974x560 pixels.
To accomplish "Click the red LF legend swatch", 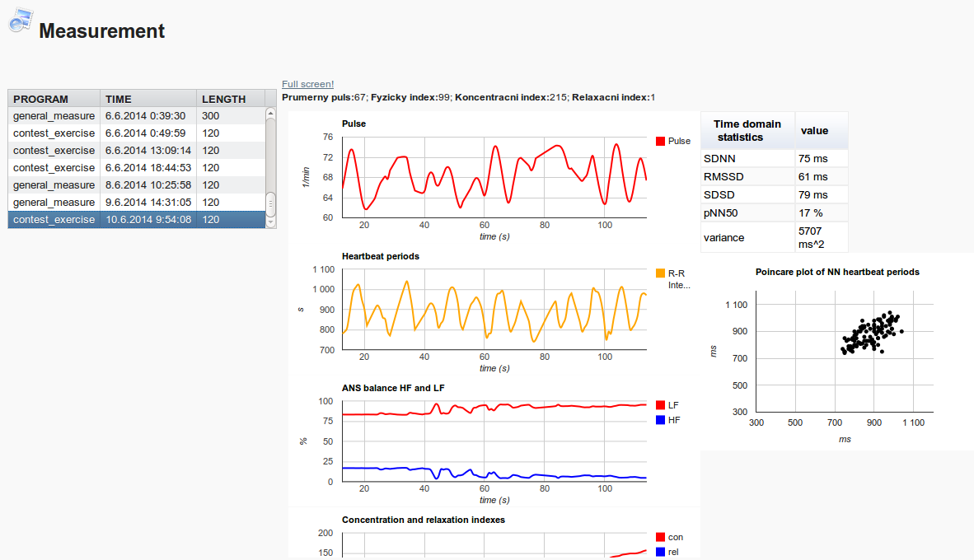I will point(660,405).
